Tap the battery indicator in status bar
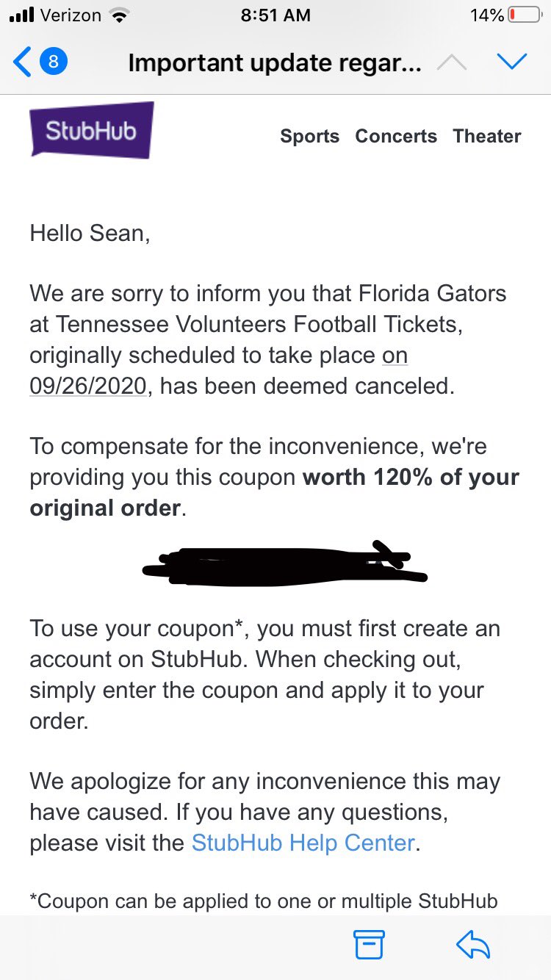Screen dimensions: 551x980 point(524,15)
